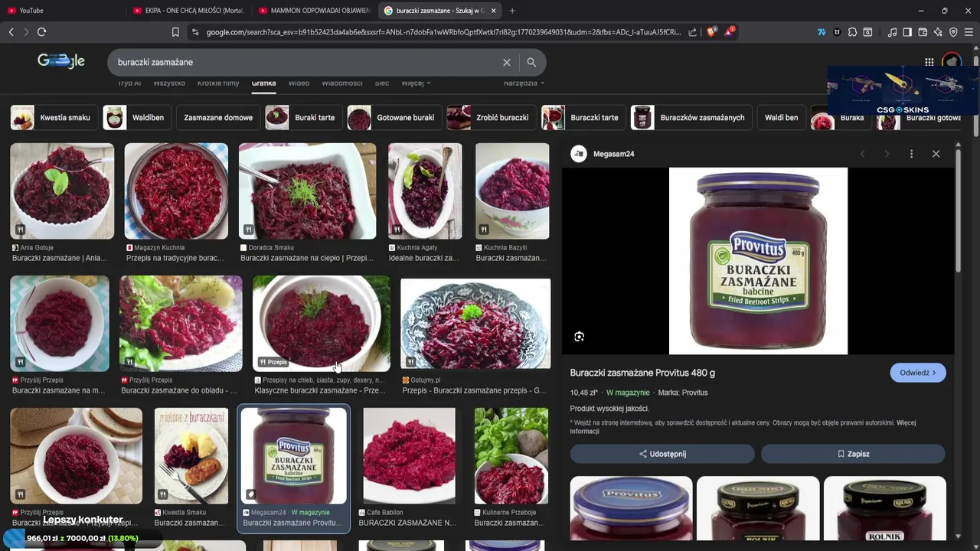The width and height of the screenshot is (980, 551).
Task: Open Google account avatar
Action: point(952,62)
